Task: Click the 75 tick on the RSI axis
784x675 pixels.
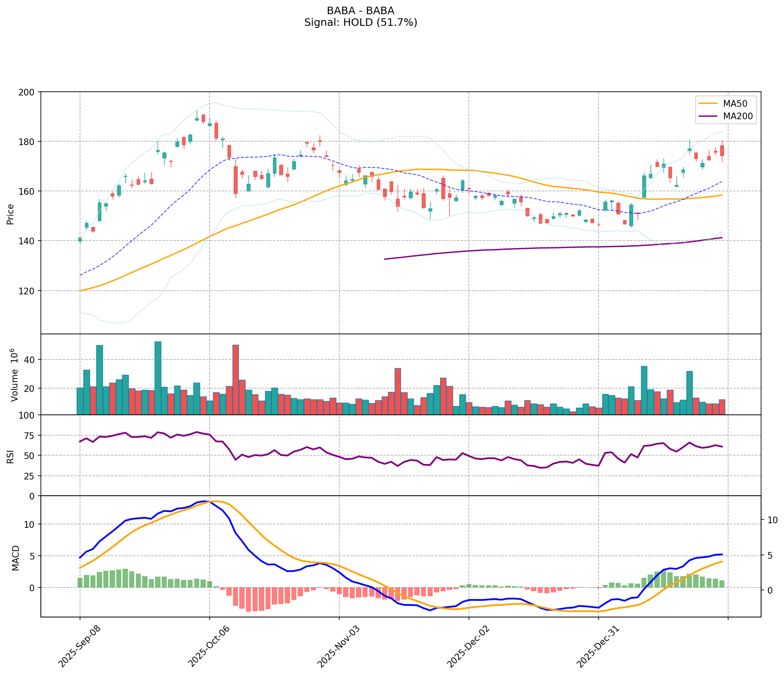Action: pos(31,436)
